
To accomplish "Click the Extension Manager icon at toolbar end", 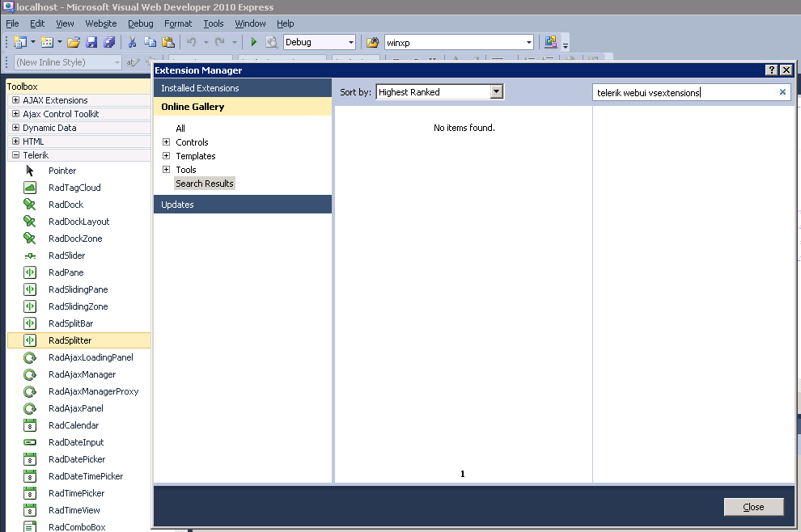I will click(x=551, y=42).
